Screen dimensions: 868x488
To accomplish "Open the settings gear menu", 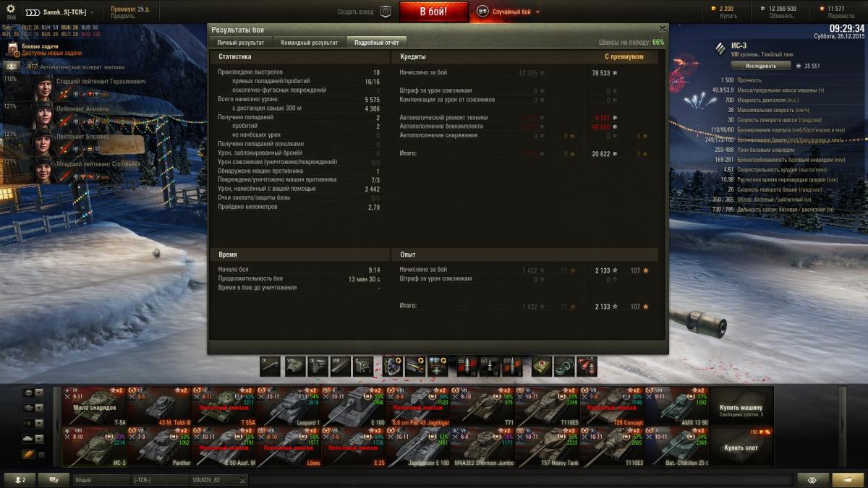I will pyautogui.click(x=10, y=9).
